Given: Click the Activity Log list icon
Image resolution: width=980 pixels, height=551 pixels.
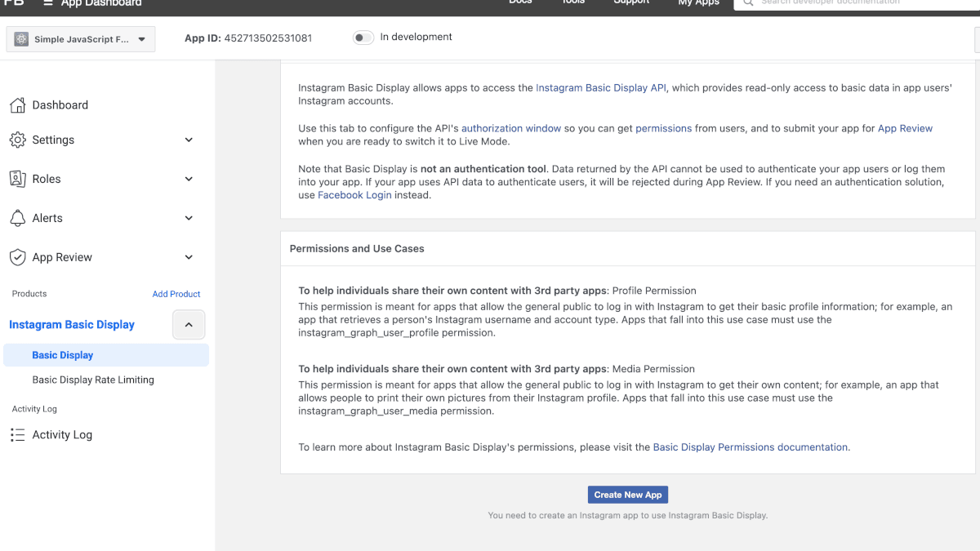Looking at the screenshot, I should tap(17, 435).
